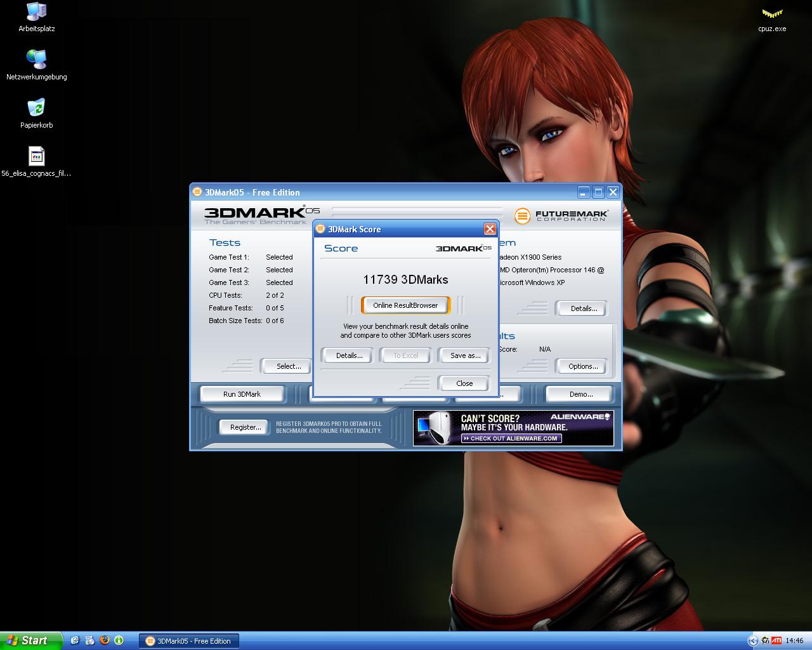The width and height of the screenshot is (812, 650).
Task: Click the Game Test 1 label
Action: 229,257
